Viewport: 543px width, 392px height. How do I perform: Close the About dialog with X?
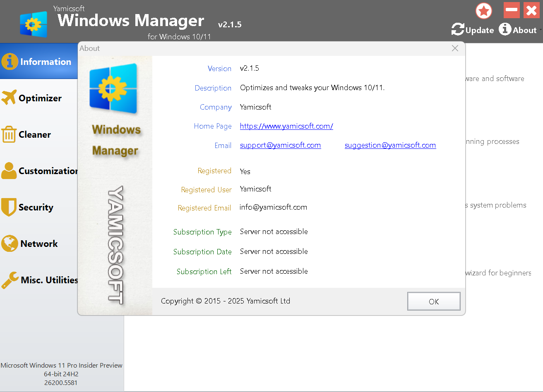(x=455, y=48)
